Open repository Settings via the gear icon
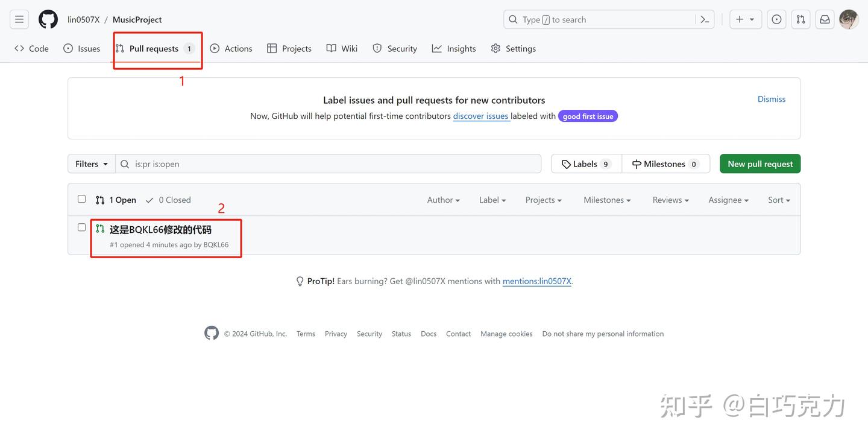 click(x=495, y=48)
